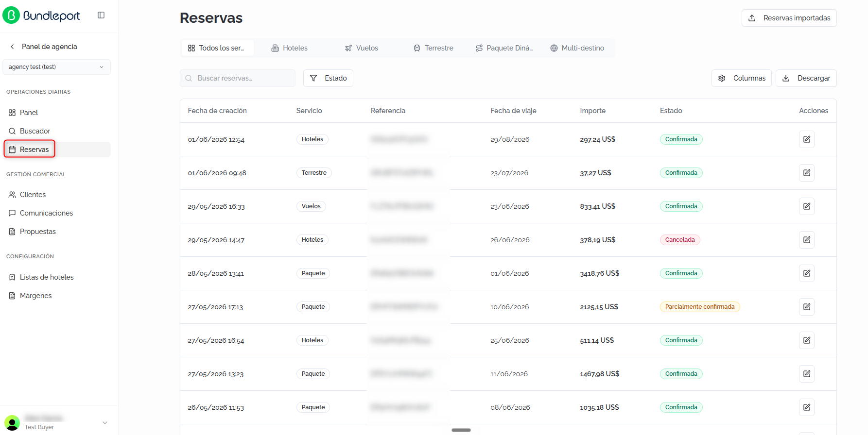This screenshot has width=868, height=435.
Task: Edit the 37,27 US$ booking
Action: click(807, 173)
